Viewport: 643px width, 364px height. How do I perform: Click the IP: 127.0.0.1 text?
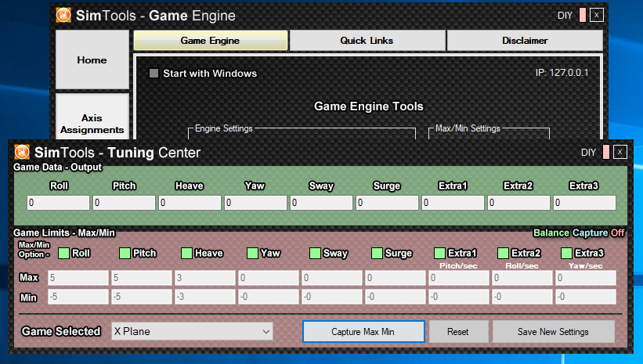(562, 73)
